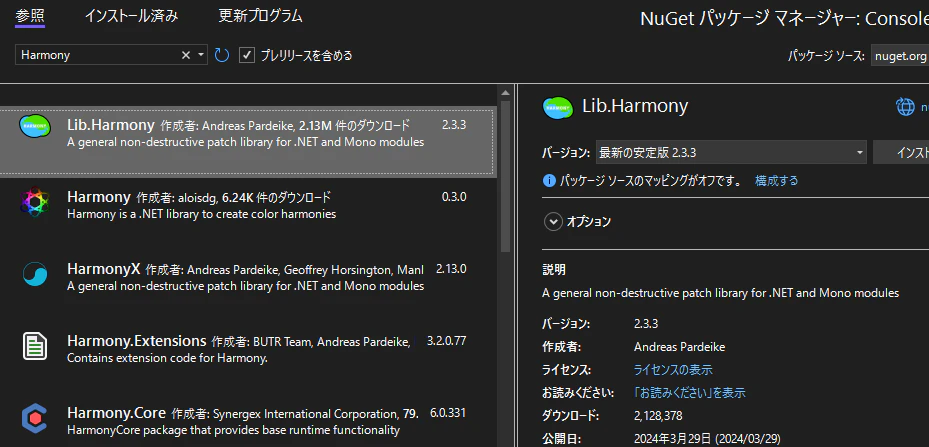Click description 'Harmony is a .NET library to create color harmonies'
Viewport: 929px width, 447px height.
coord(201,214)
